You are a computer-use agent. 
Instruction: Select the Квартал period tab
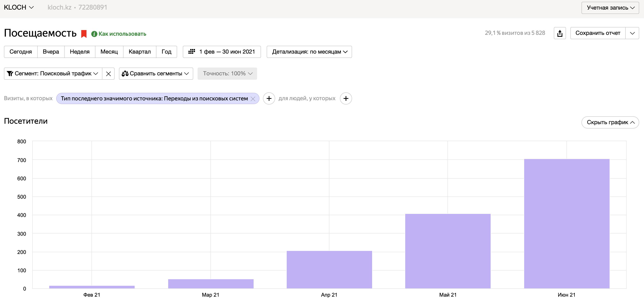tap(139, 52)
